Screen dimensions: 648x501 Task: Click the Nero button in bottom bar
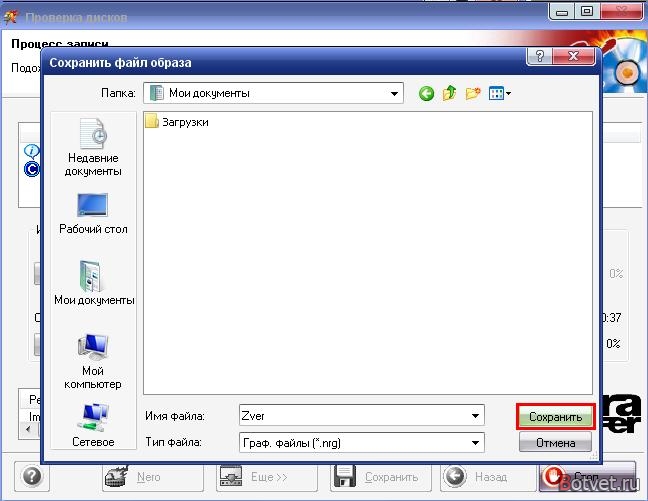pyautogui.click(x=153, y=477)
